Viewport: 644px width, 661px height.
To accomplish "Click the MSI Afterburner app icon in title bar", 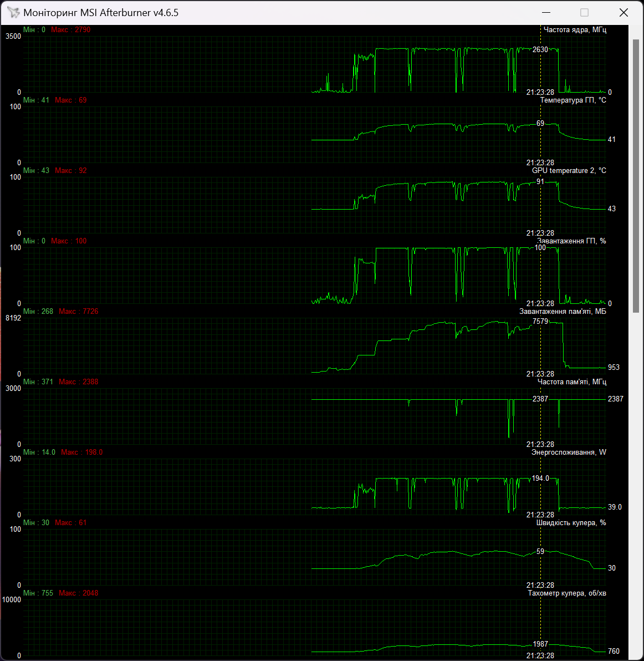I will 13,13.
